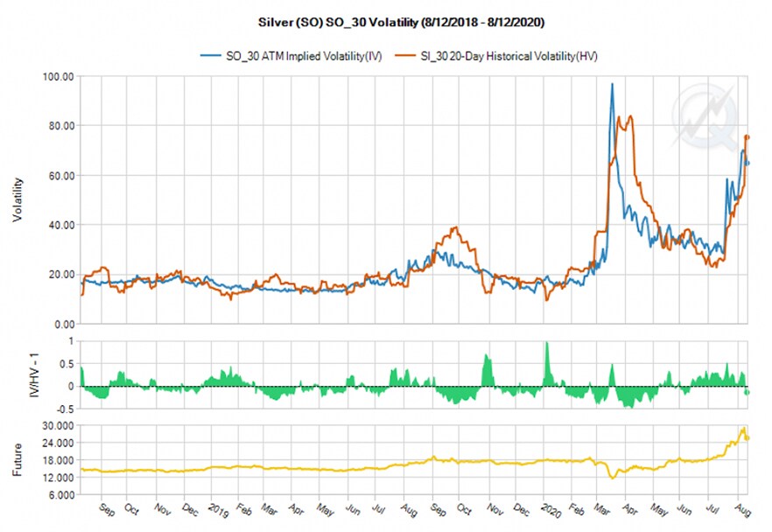Click the tallest green spike in the IV/HV panel

[546, 344]
